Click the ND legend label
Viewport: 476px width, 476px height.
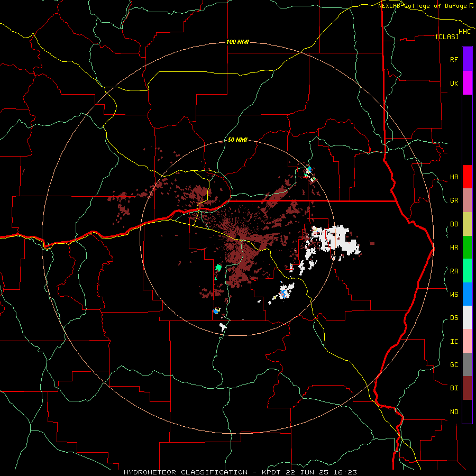coord(454,412)
